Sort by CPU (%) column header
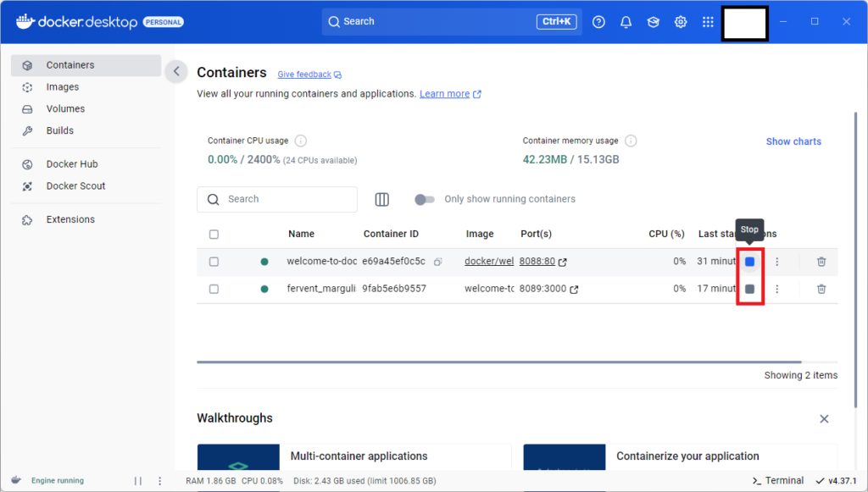This screenshot has width=868, height=492. tap(666, 234)
